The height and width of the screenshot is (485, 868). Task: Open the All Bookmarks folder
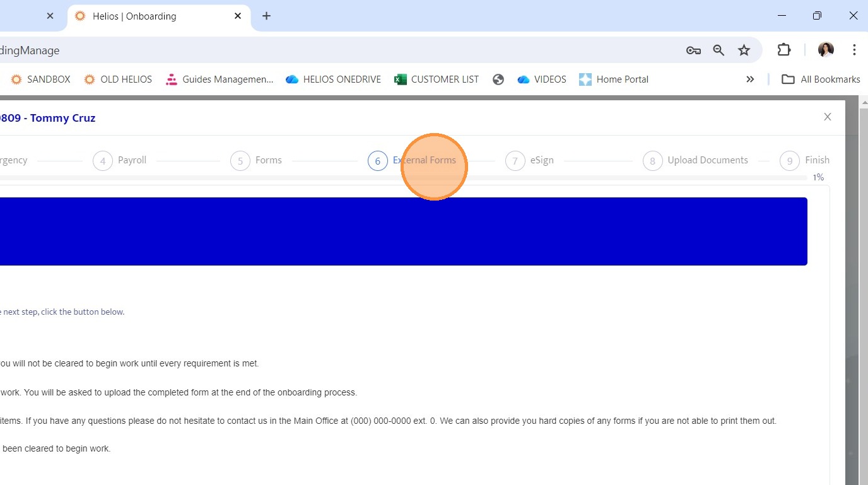pyautogui.click(x=821, y=79)
